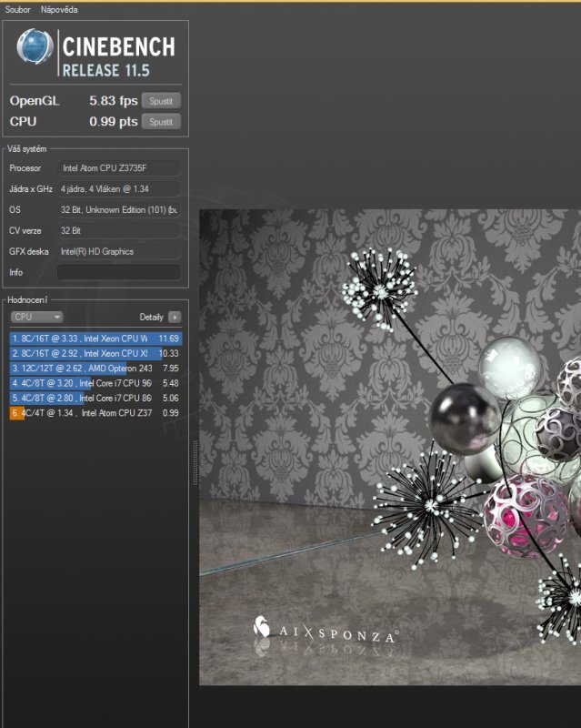
Task: Start the CPU benchmark with Spustit
Action: [161, 121]
